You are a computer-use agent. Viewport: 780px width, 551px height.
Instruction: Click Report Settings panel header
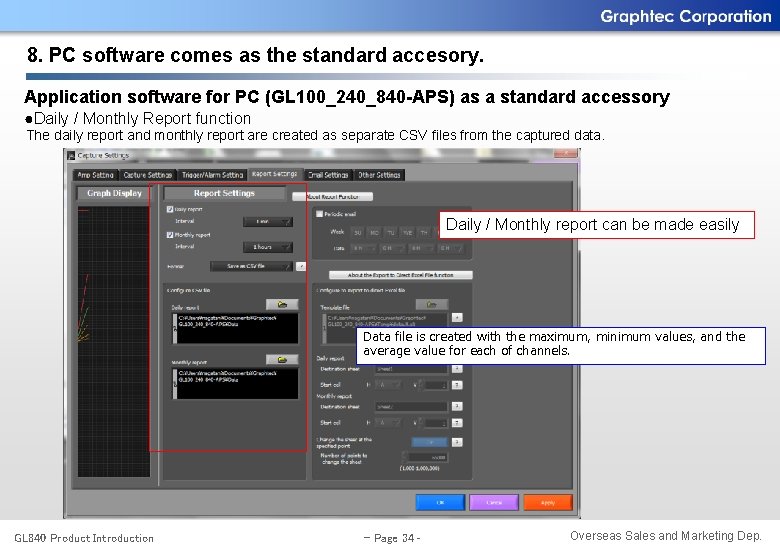point(224,193)
